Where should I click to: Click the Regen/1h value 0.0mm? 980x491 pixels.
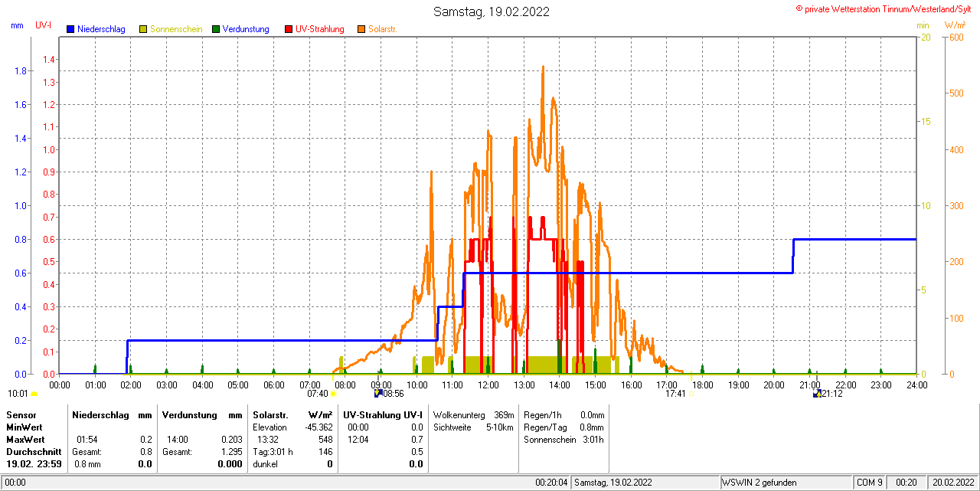click(592, 414)
